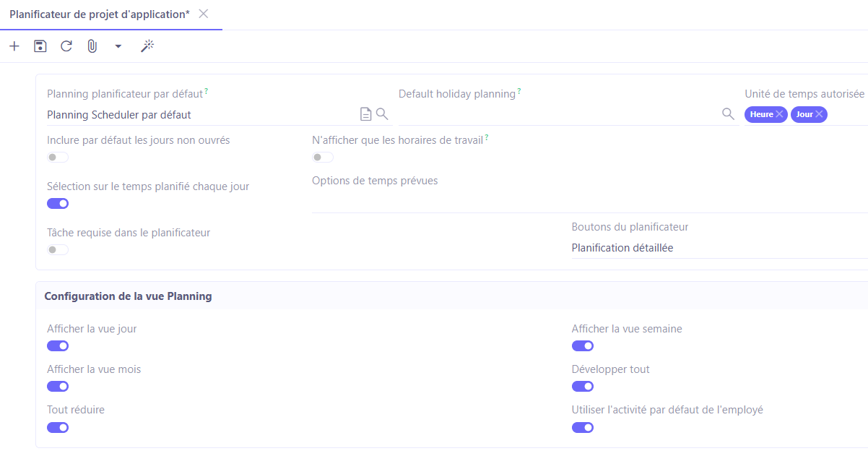Open the Boutons du planificateur selection field
Screen dimensions: 868x451
click(x=720, y=248)
